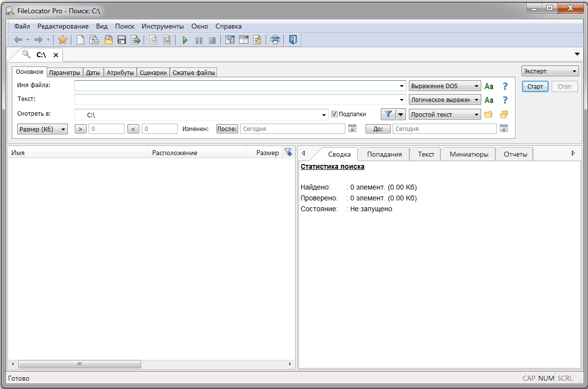Browse for multiple folders icon
The height and width of the screenshot is (389, 588).
click(504, 114)
